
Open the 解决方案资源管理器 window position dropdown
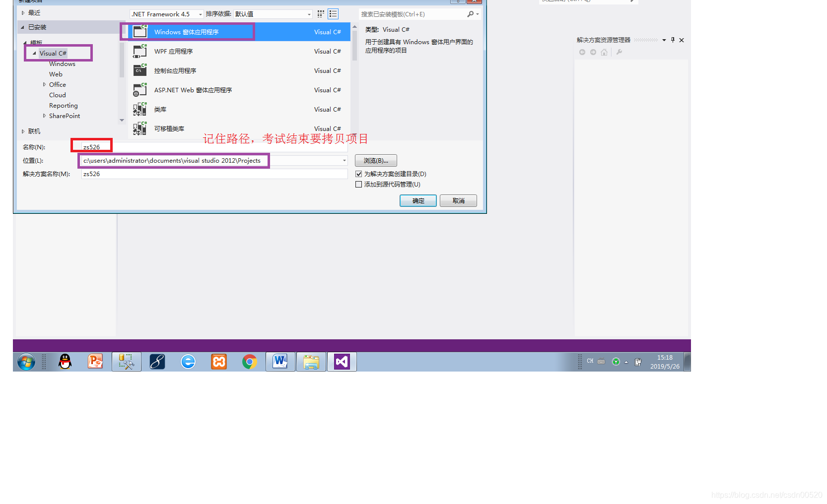(x=664, y=40)
